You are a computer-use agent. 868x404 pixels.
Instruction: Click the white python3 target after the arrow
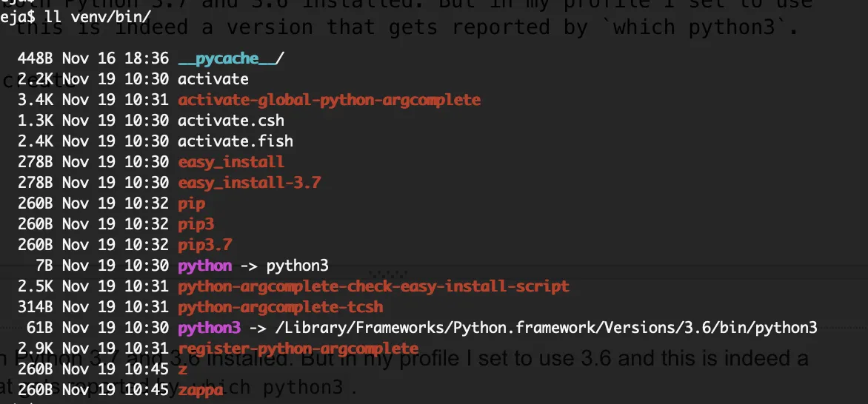click(x=297, y=266)
